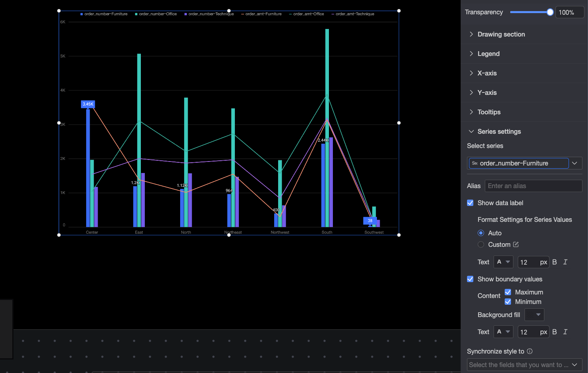The image size is (588, 373).
Task: Click the Synchronize style info icon
Action: [x=530, y=351]
